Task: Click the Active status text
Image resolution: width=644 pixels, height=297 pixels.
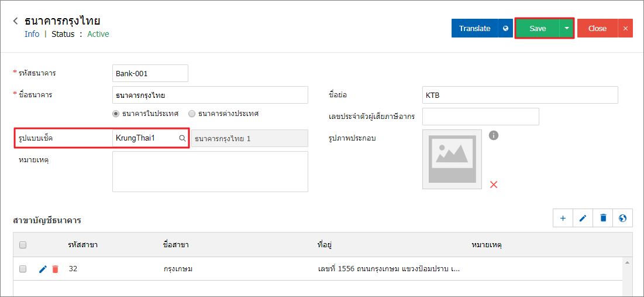Action: click(x=98, y=34)
